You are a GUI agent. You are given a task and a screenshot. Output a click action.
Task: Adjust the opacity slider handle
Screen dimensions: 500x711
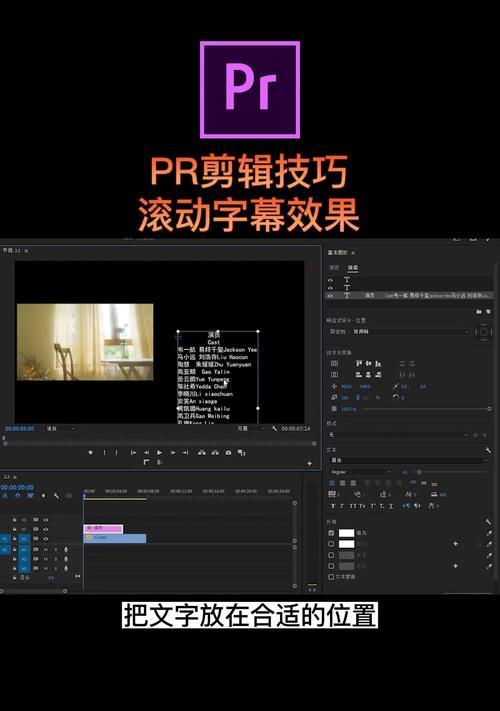coord(489,409)
